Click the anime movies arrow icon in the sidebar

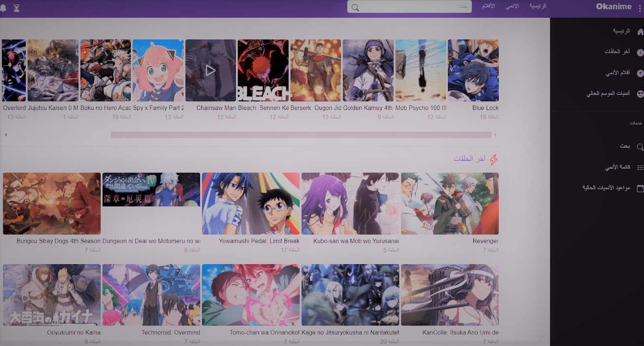(640, 73)
